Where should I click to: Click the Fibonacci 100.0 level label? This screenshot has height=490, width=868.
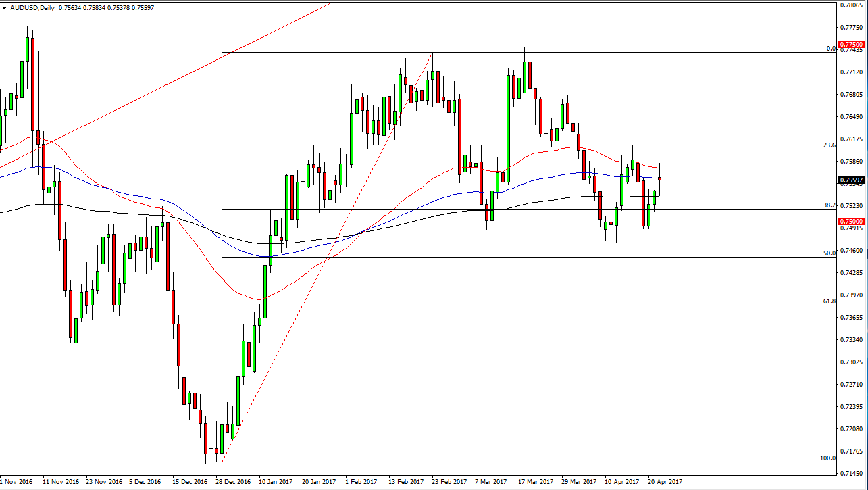pyautogui.click(x=827, y=458)
